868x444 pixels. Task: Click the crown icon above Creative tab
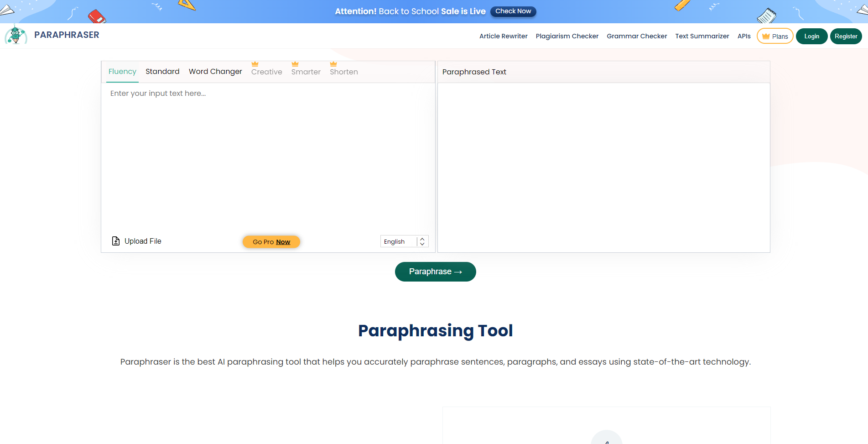[255, 64]
